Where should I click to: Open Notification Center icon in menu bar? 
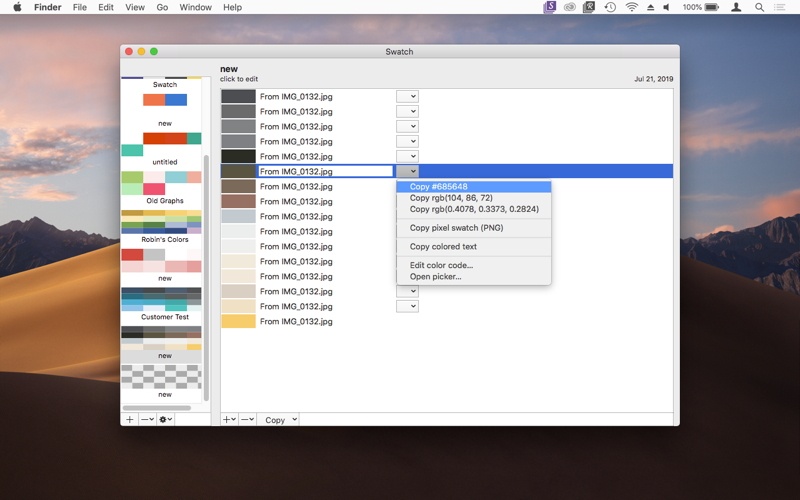[780, 7]
